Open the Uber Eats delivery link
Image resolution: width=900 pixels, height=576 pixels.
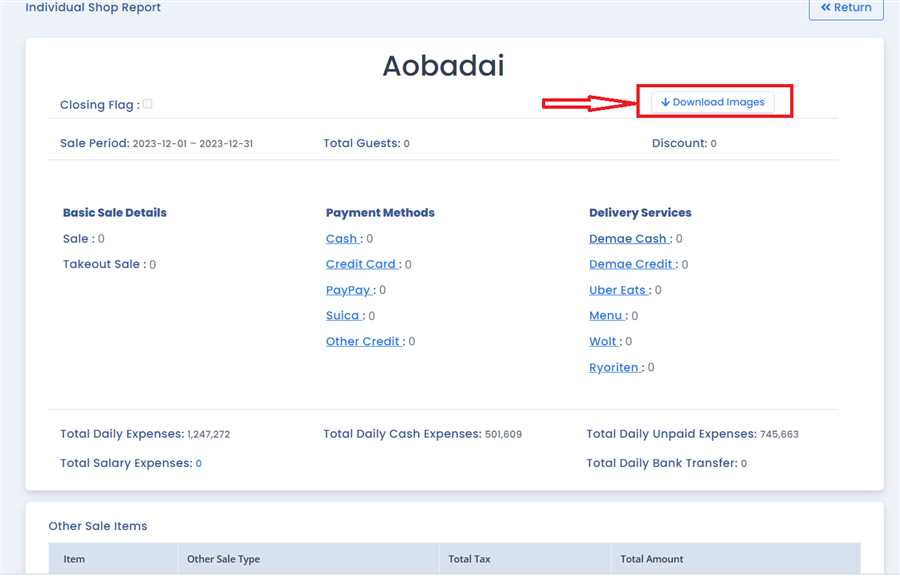point(618,290)
